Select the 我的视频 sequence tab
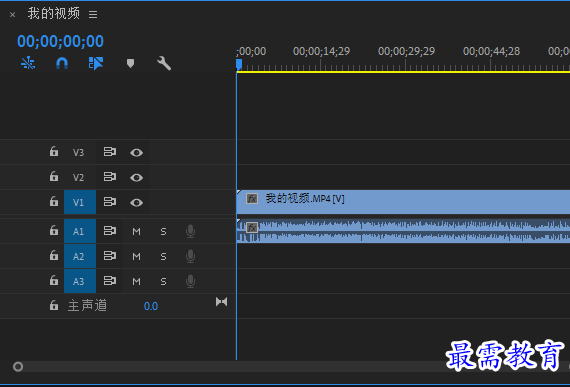The image size is (570, 387). pyautogui.click(x=54, y=13)
